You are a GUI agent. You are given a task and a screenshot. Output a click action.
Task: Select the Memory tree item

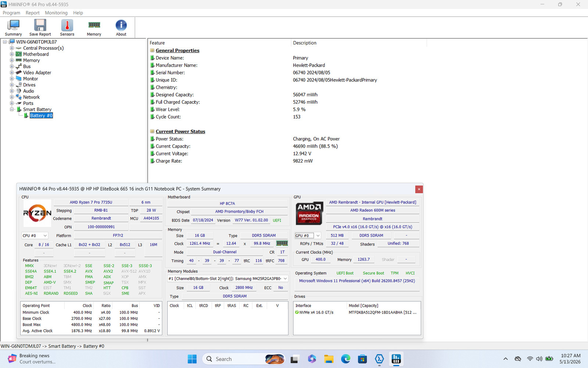[31, 60]
